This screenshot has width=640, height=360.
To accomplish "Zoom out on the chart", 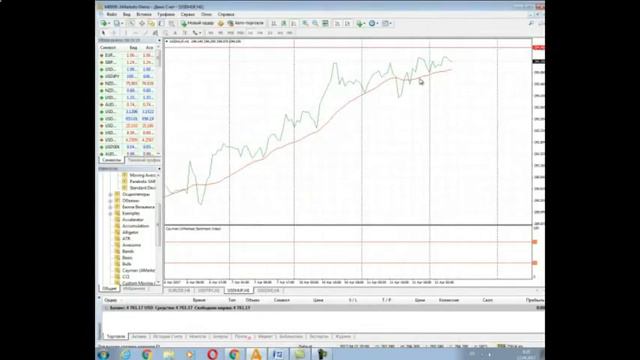I will pyautogui.click(x=315, y=23).
